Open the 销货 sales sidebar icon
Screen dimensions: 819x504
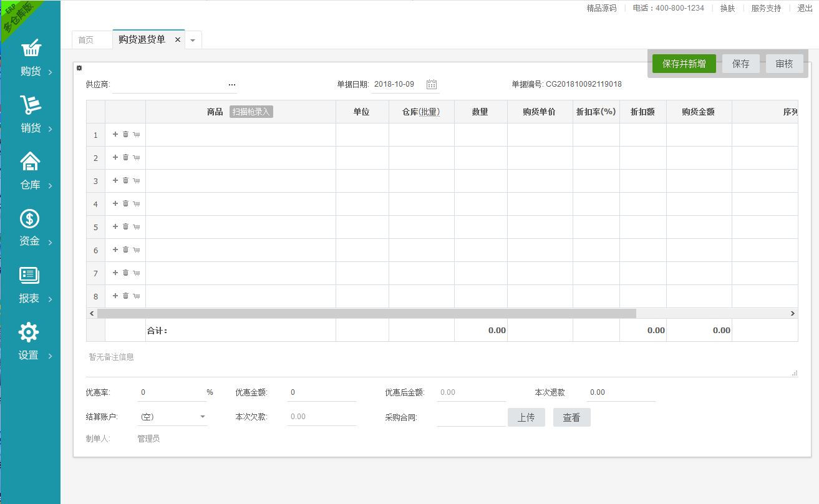click(31, 105)
